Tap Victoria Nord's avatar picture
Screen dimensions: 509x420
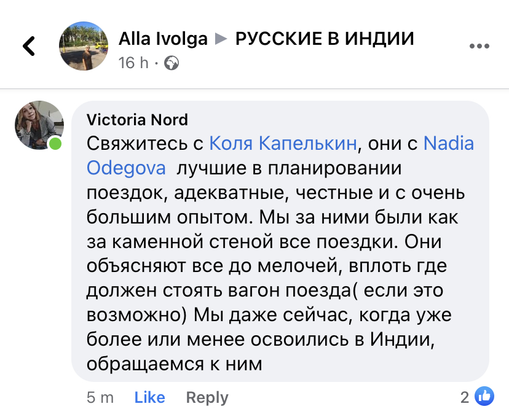39,125
